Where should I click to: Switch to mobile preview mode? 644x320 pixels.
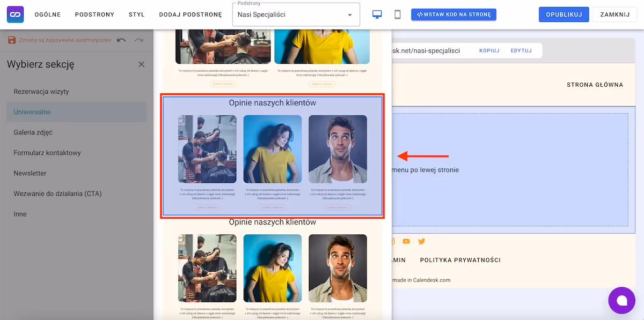(397, 14)
